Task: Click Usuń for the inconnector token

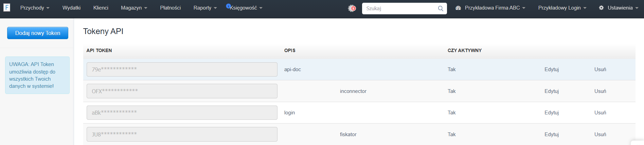Action: pos(600,91)
